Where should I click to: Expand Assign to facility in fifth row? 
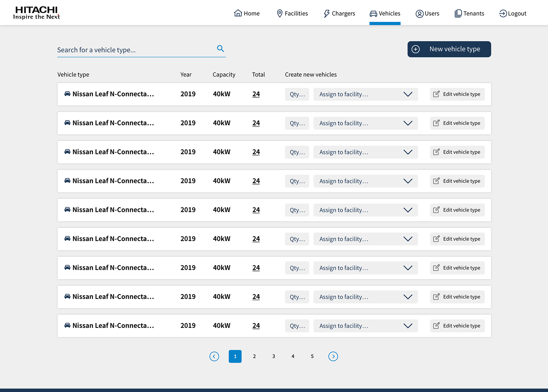366,210
